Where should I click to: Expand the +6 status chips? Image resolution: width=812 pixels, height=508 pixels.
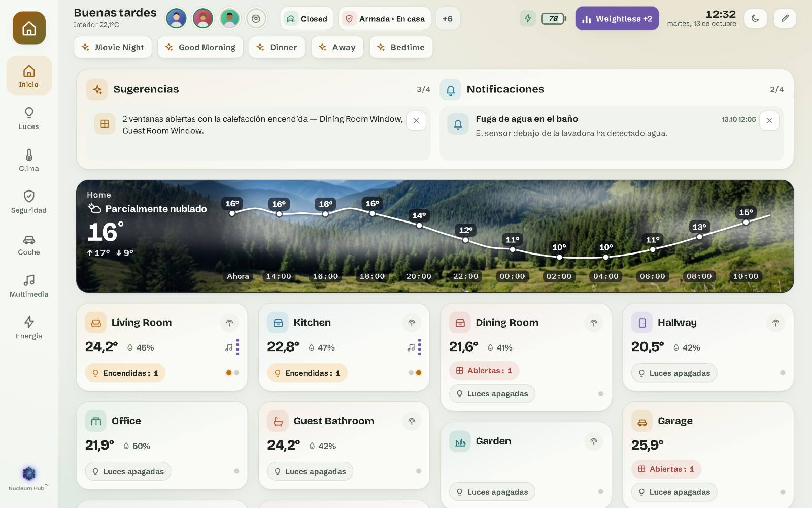[448, 19]
